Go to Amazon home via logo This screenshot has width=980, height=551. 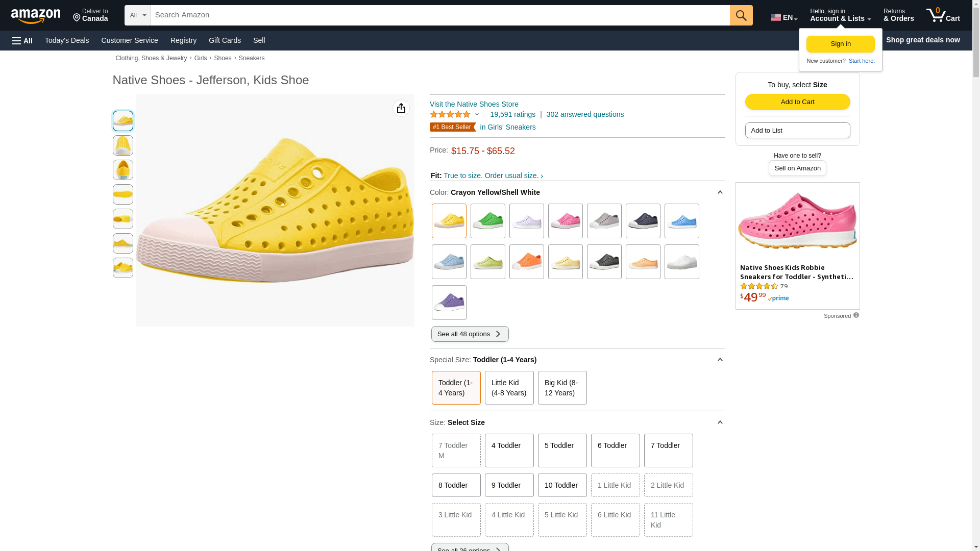point(36,16)
